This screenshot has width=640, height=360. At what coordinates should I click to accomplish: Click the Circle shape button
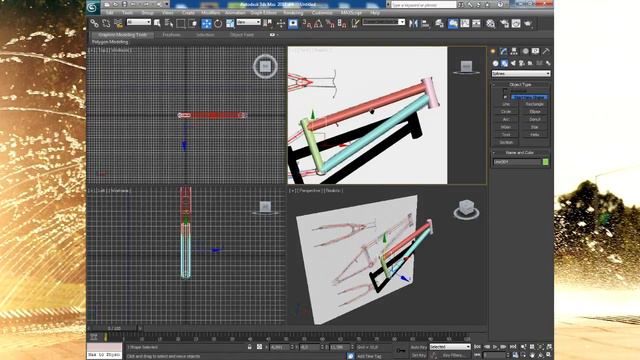point(506,111)
